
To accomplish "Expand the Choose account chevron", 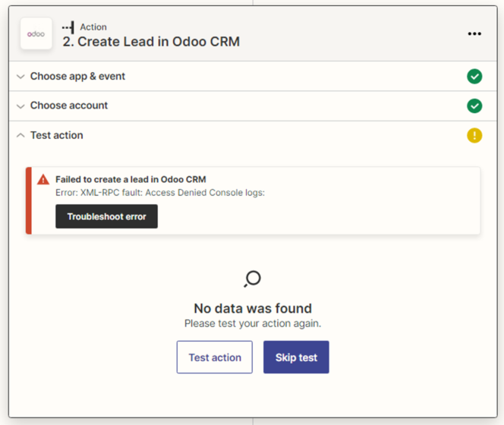I will [x=20, y=106].
